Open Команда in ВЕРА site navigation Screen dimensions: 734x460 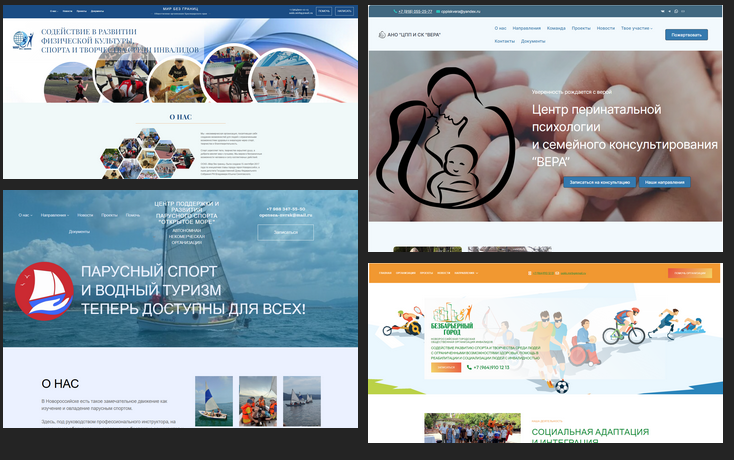pos(556,29)
